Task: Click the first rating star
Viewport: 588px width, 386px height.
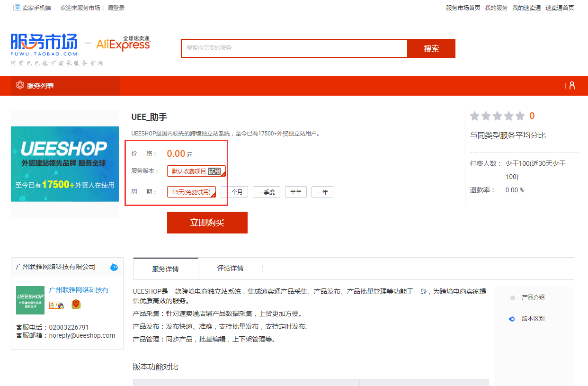Action: (x=475, y=116)
